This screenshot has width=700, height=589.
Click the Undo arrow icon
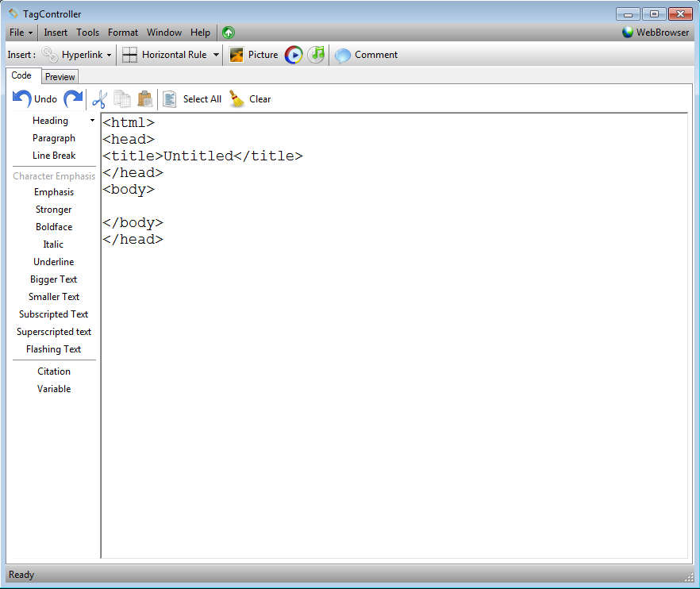click(22, 99)
